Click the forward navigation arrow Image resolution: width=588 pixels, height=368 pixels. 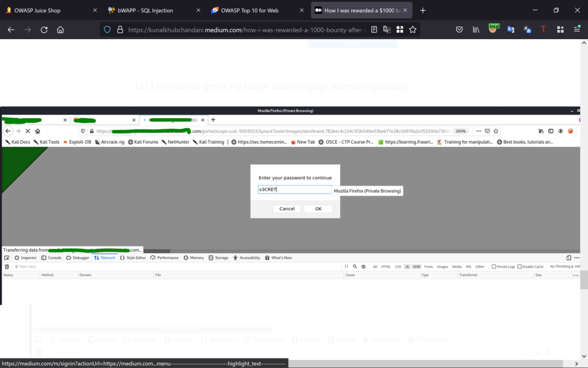(27, 30)
